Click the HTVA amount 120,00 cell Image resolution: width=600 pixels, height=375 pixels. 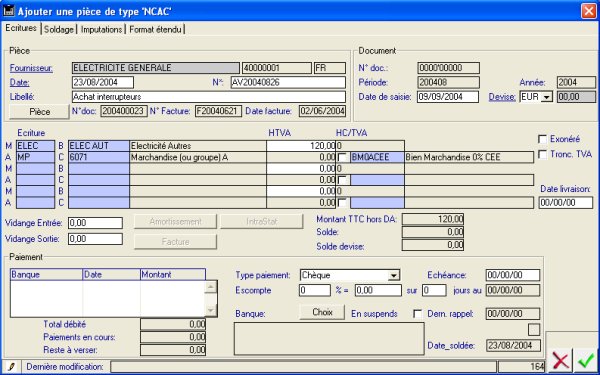coord(301,146)
